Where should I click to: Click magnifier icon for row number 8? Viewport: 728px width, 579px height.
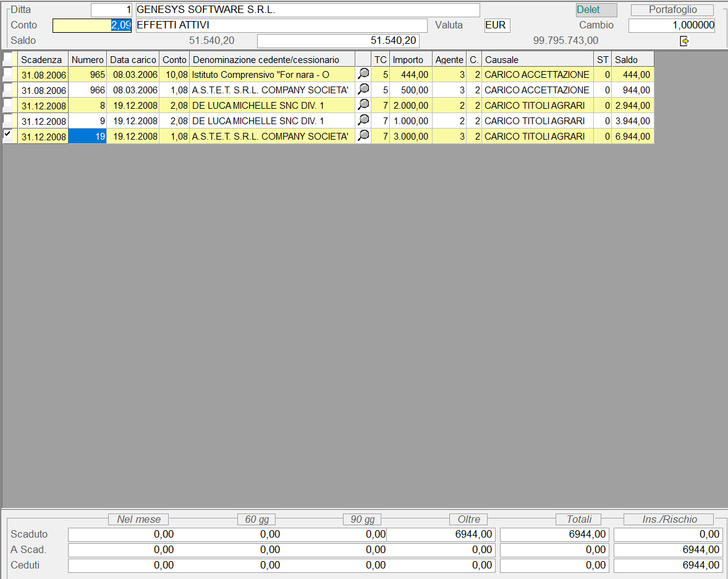(363, 105)
